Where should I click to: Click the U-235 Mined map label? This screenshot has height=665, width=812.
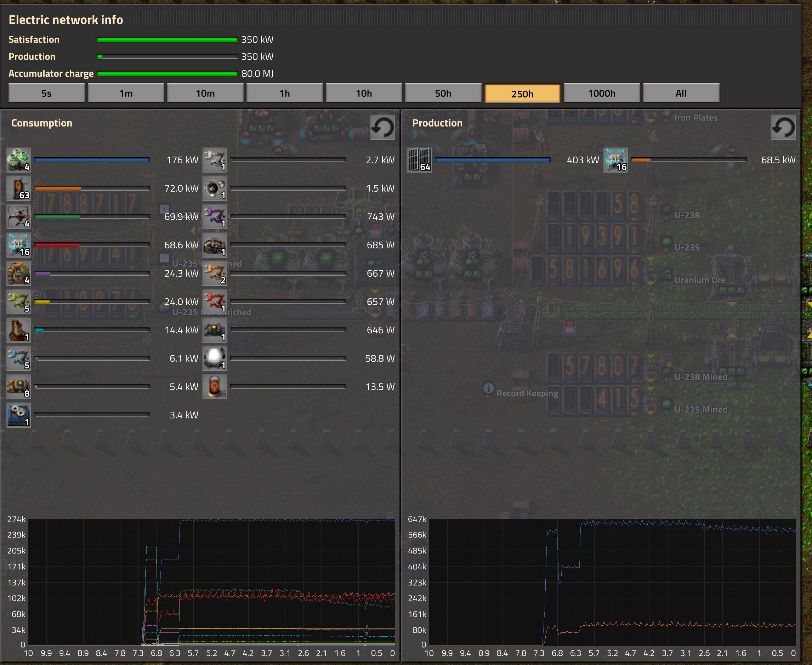pos(700,410)
